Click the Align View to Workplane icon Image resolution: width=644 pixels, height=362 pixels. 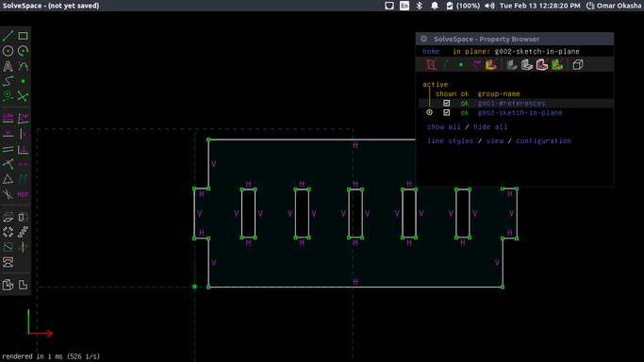(x=23, y=285)
